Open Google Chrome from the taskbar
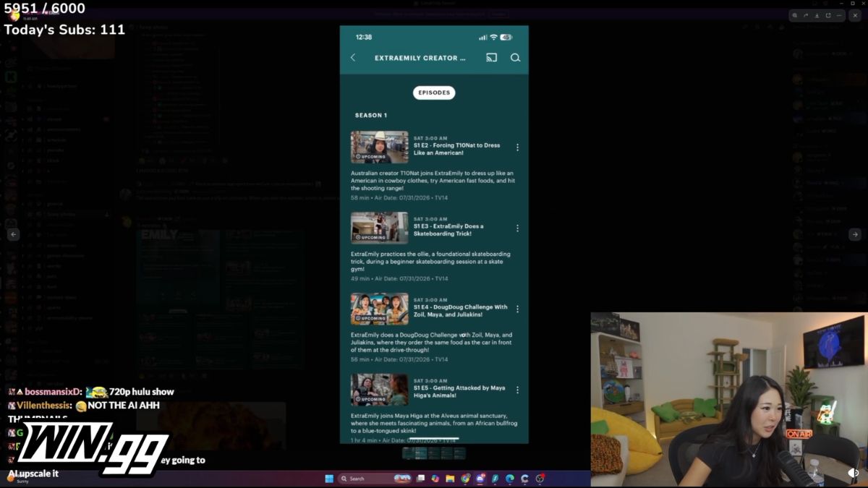868x488 pixels. click(x=465, y=479)
